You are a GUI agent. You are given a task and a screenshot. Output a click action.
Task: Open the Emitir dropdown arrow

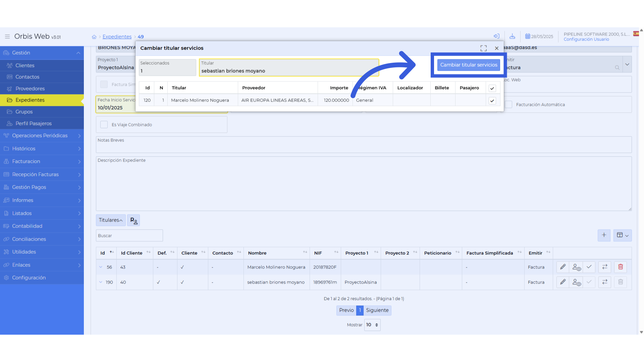(x=627, y=64)
